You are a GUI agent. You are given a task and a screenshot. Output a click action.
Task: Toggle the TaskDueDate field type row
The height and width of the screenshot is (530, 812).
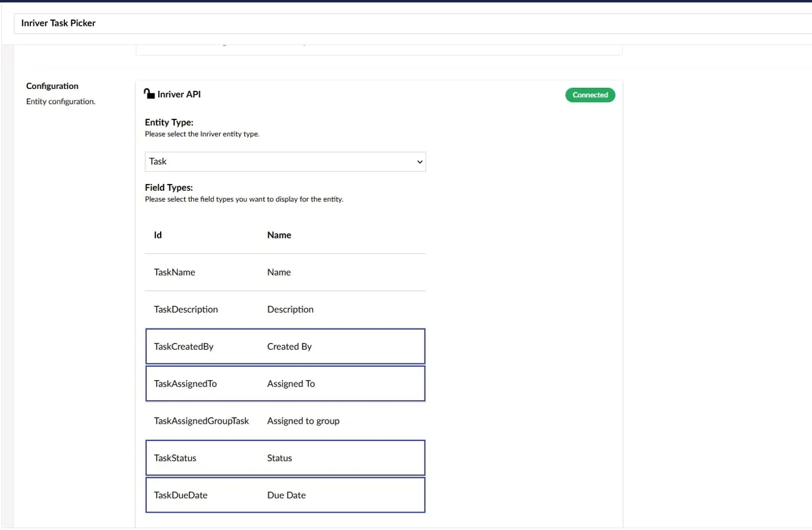[x=285, y=495]
